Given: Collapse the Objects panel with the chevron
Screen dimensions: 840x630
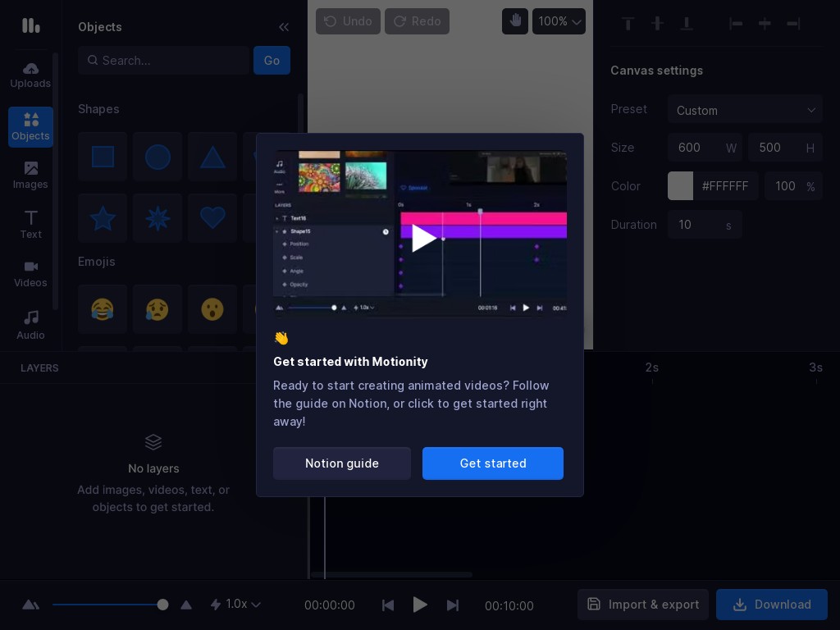Looking at the screenshot, I should [x=284, y=27].
